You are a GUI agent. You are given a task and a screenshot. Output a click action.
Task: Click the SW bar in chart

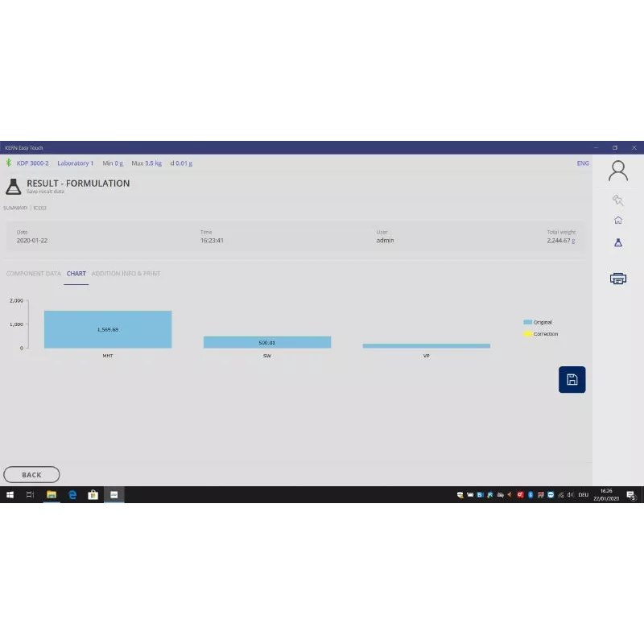tap(266, 342)
